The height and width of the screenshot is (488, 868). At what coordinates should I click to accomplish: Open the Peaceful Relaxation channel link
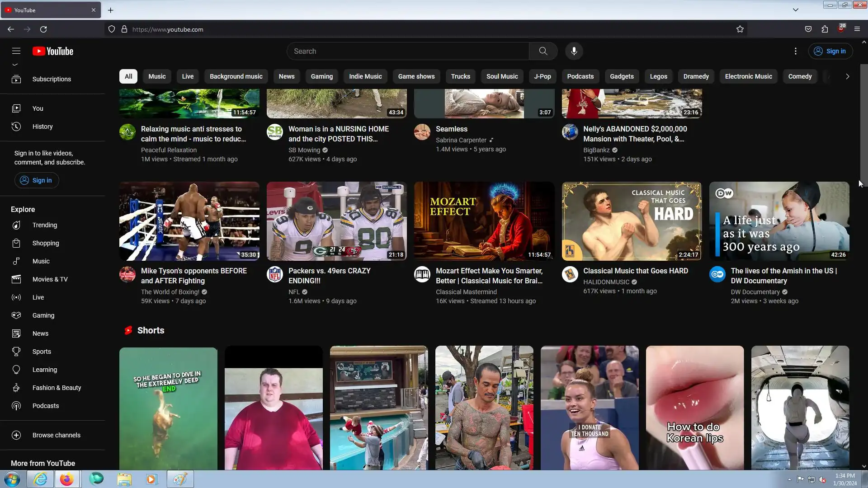[x=169, y=150]
